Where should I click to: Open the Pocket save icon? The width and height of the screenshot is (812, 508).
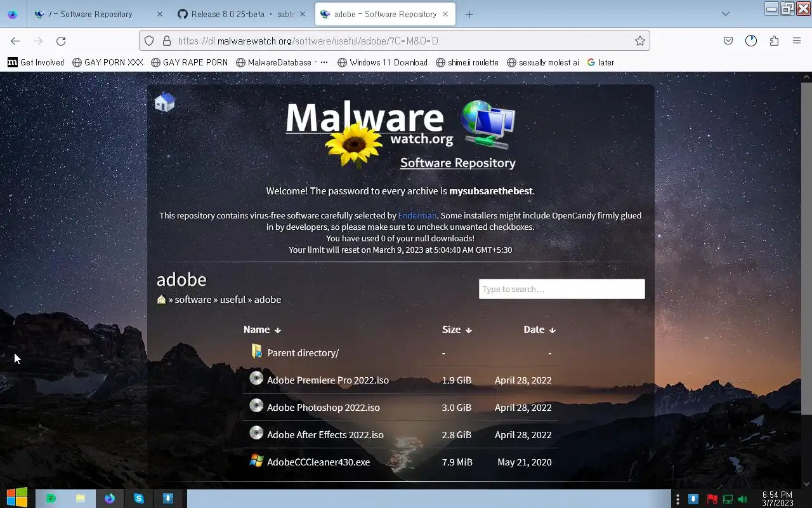coord(728,41)
